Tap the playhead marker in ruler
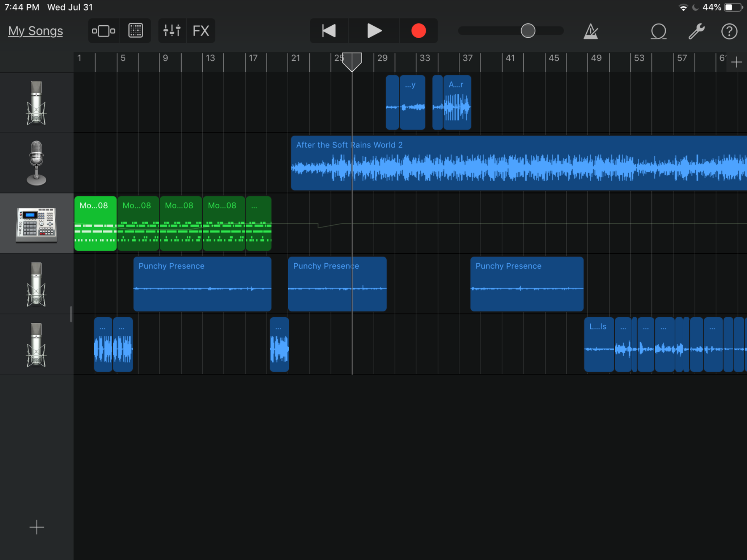The image size is (747, 560). coord(352,61)
